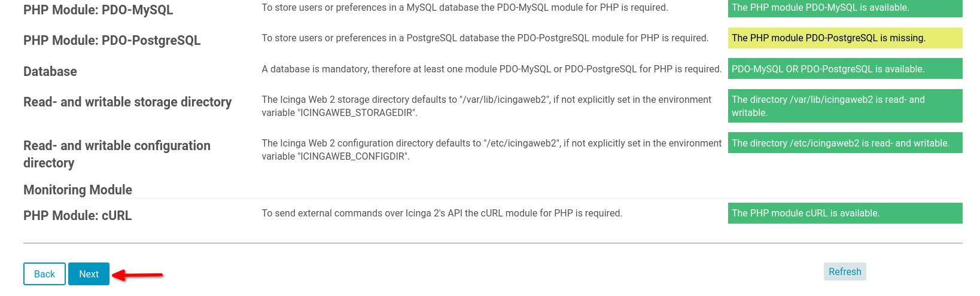
Task: Click the Database requirement label
Action: [50, 71]
